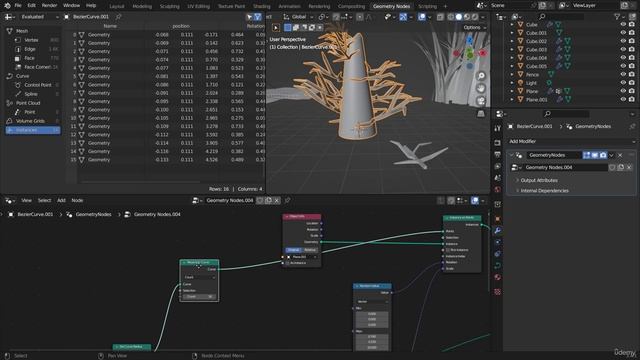Toggle X-ray in 3D viewport header
Screen dimensions: 640x360
click(440, 17)
